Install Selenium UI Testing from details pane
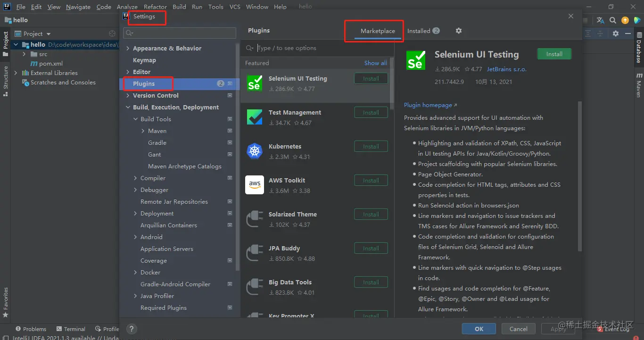The width and height of the screenshot is (644, 340). coord(554,54)
